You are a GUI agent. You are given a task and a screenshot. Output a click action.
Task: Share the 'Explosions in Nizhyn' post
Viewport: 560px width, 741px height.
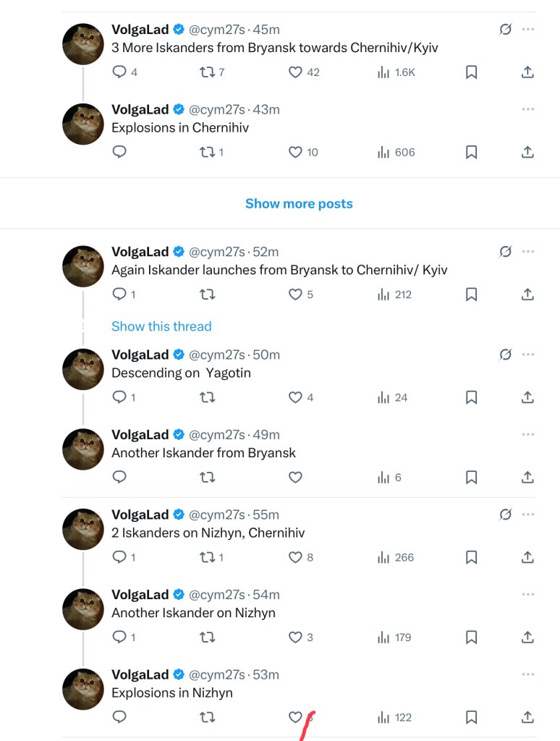pos(527,717)
